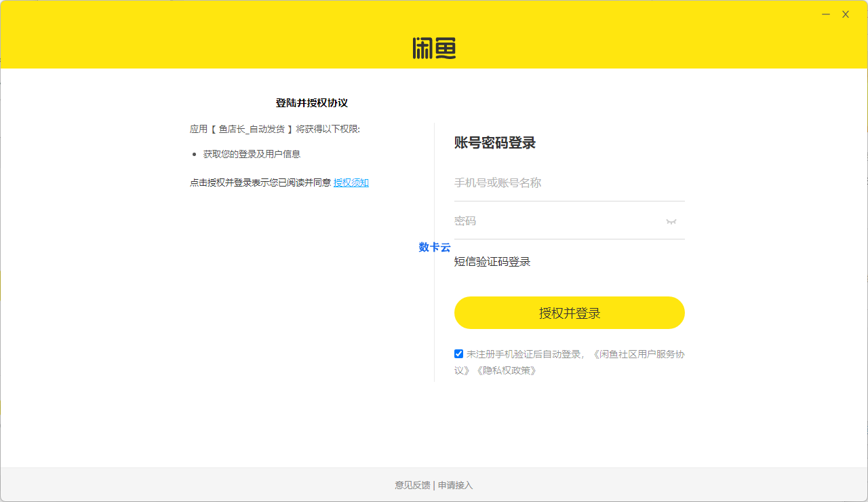The image size is (868, 502).
Task: Click the 鱼店长_自动发货 application name text
Action: pyautogui.click(x=251, y=129)
